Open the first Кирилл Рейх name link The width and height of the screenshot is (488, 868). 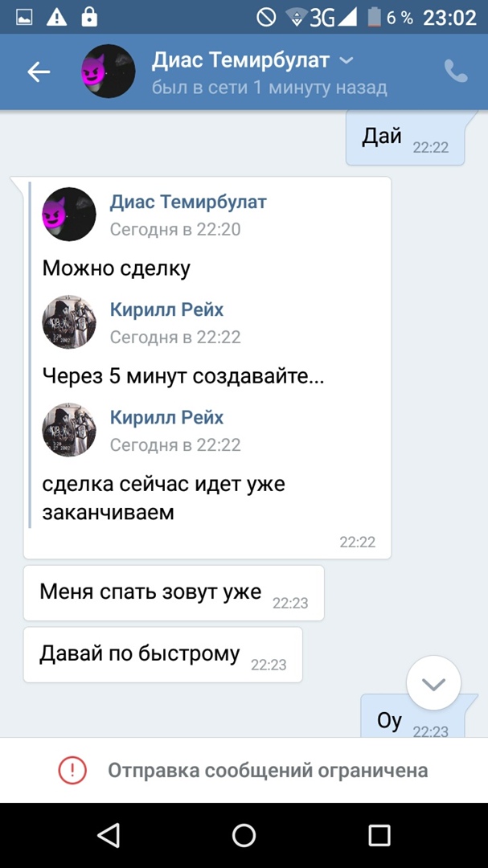point(166,309)
